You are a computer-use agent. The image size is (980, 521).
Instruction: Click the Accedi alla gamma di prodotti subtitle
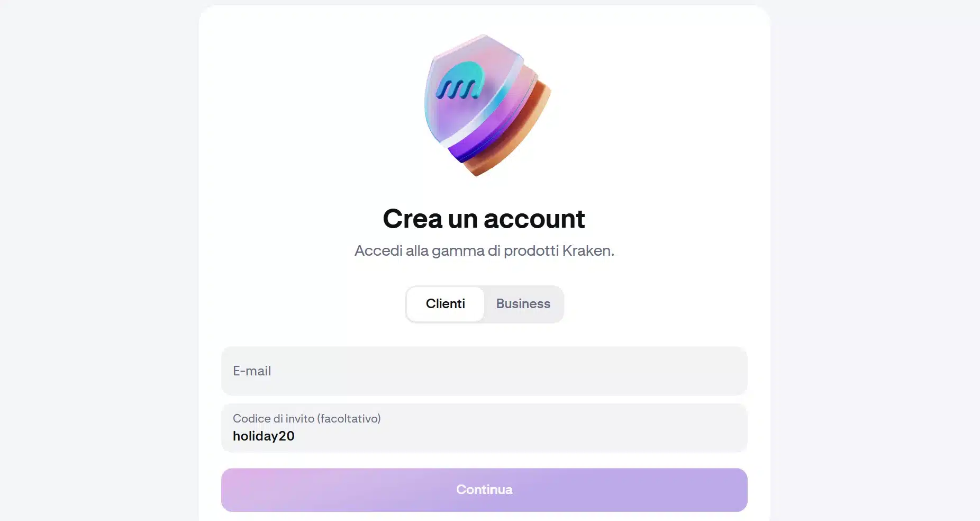point(484,251)
